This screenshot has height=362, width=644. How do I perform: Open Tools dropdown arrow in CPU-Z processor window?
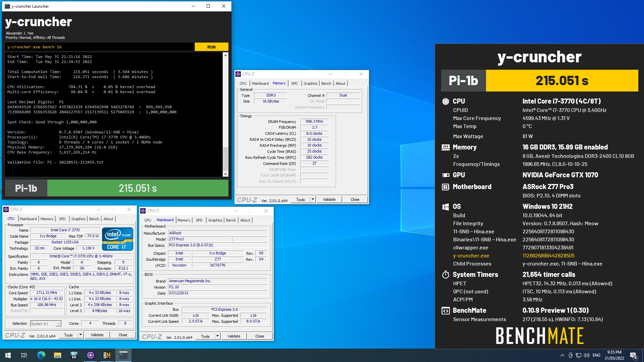80,335
